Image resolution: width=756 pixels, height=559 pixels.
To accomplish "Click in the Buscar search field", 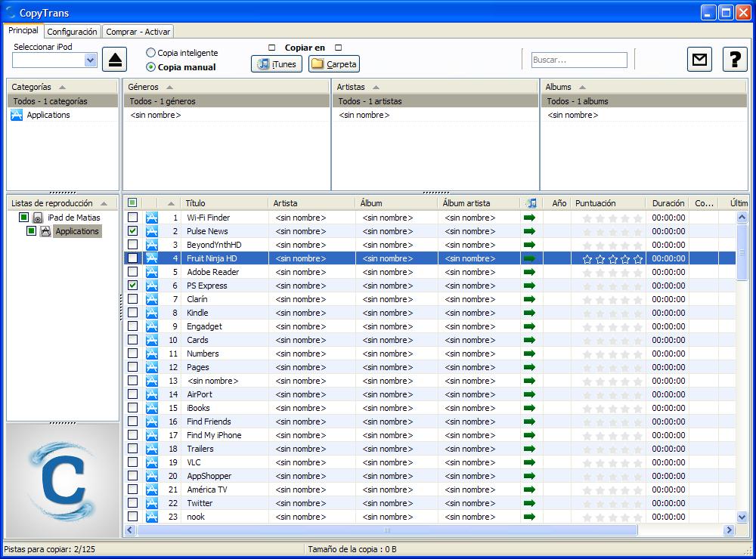I will (579, 60).
